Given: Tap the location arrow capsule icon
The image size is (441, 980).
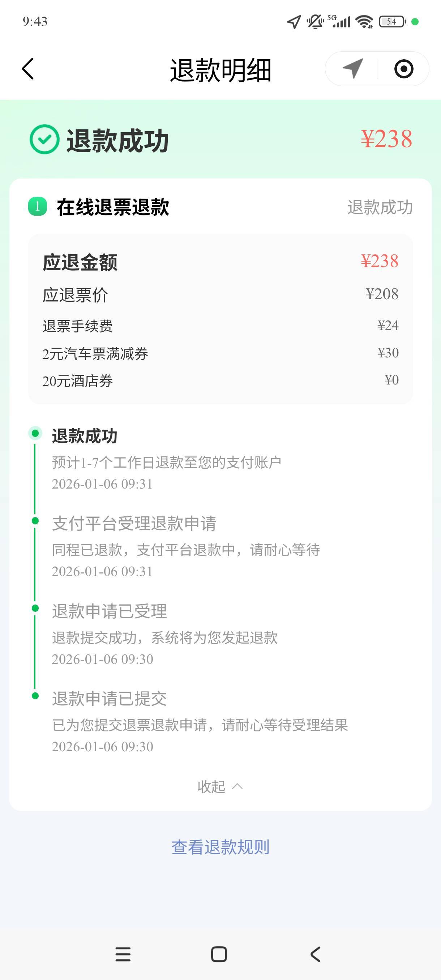Looking at the screenshot, I should [352, 69].
